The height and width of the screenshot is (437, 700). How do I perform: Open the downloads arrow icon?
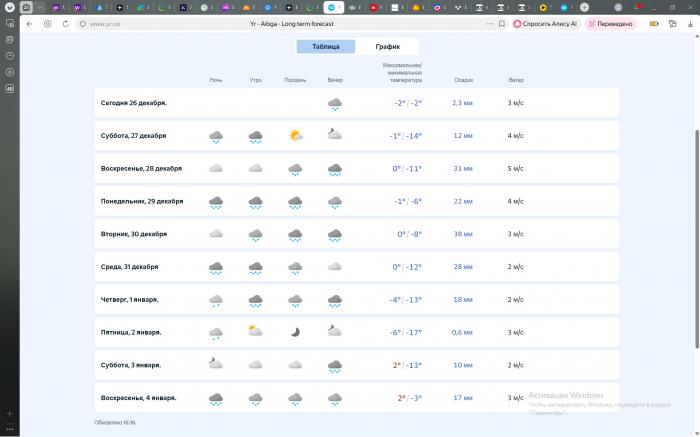point(688,23)
